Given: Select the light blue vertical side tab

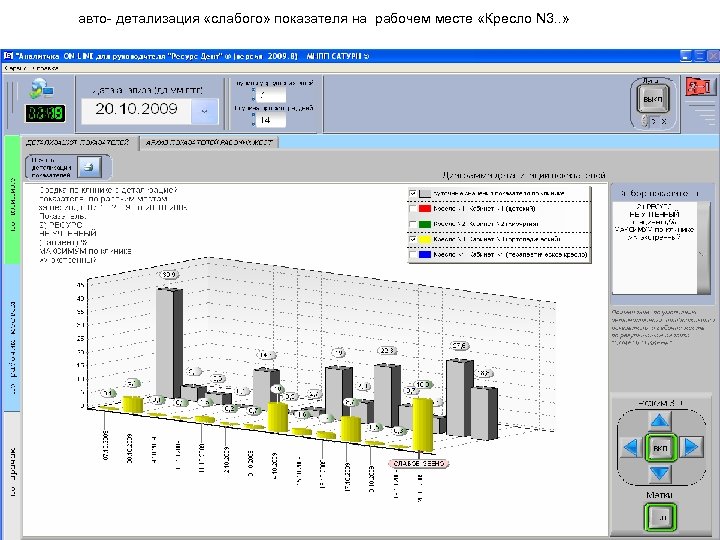Looking at the screenshot, I should [12, 338].
